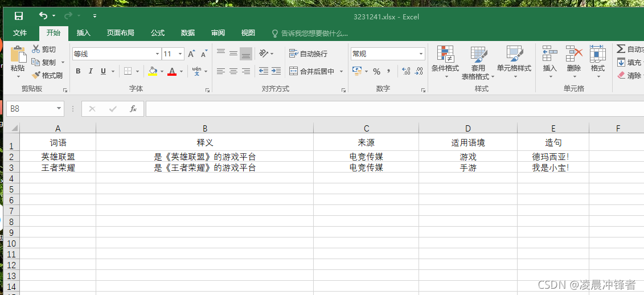Click the 粘贴 paste clipboard icon

coord(18,54)
